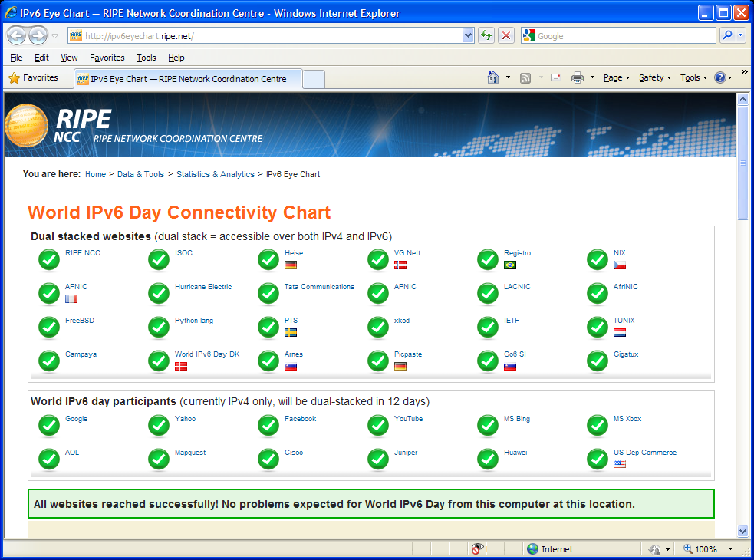The height and width of the screenshot is (560, 754).
Task: Click the green checkmark beside Google
Action: 49,425
